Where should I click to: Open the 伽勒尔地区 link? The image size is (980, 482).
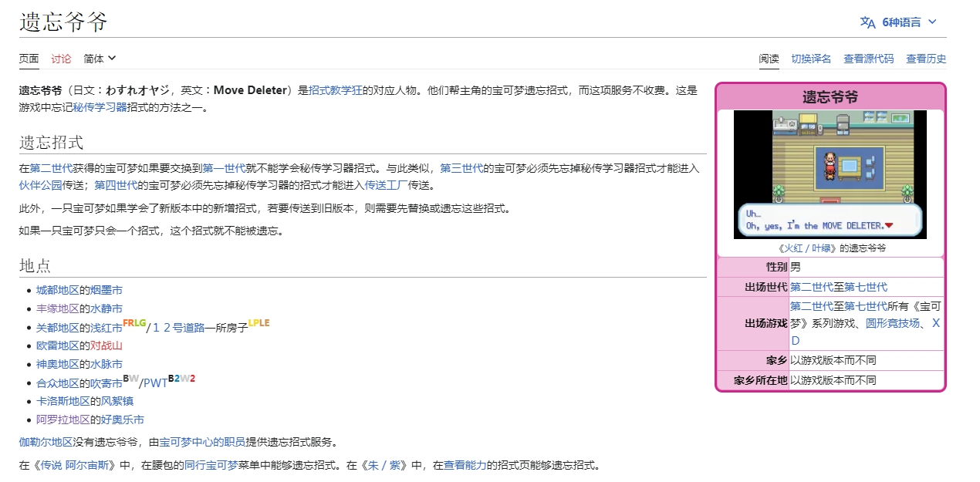click(x=46, y=442)
